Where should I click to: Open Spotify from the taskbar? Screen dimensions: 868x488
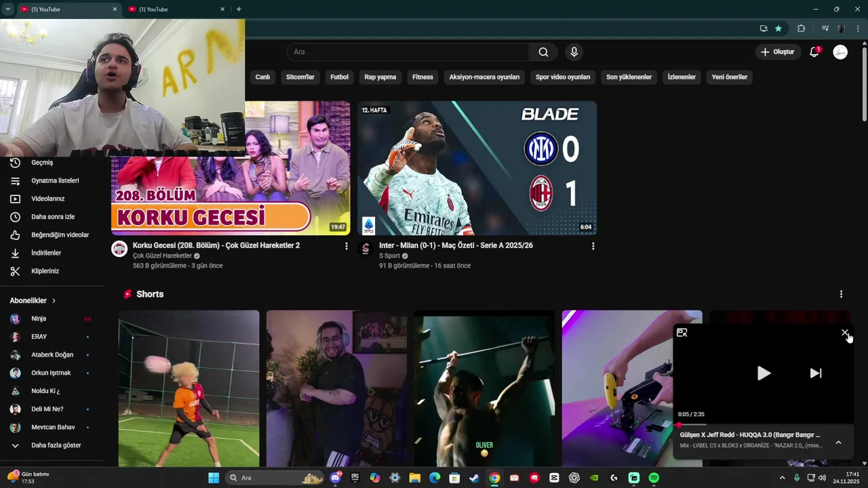654,478
